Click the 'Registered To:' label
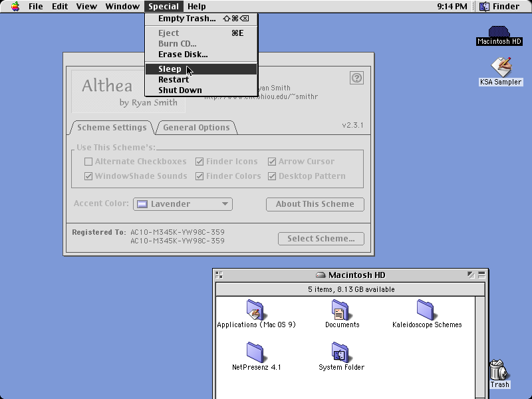This screenshot has width=532, height=399. click(98, 232)
